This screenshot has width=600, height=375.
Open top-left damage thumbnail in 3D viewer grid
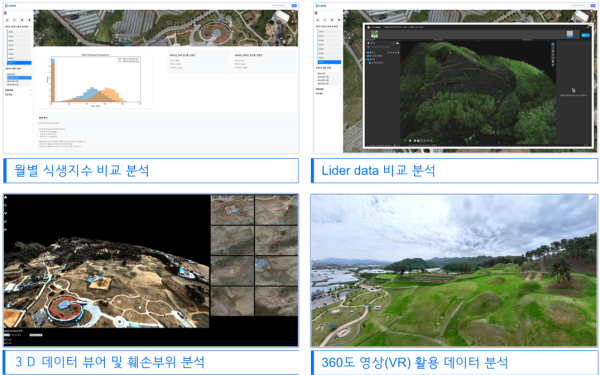click(232, 210)
